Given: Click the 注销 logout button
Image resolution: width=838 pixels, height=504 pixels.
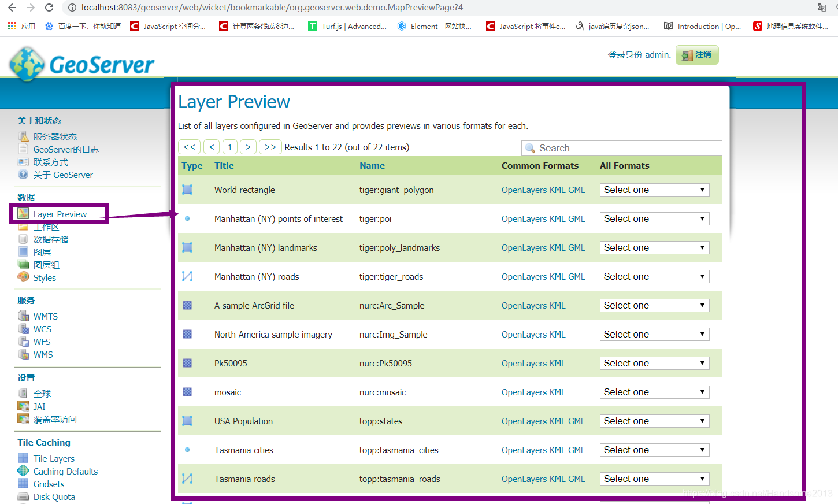Looking at the screenshot, I should pos(697,55).
